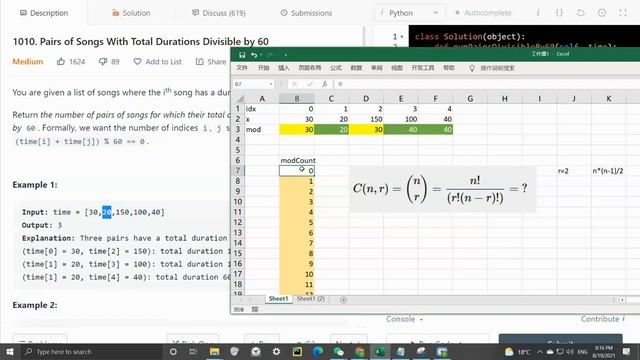Select row 4 header in Excel
This screenshot has height=360, width=640.
tap(238, 140)
